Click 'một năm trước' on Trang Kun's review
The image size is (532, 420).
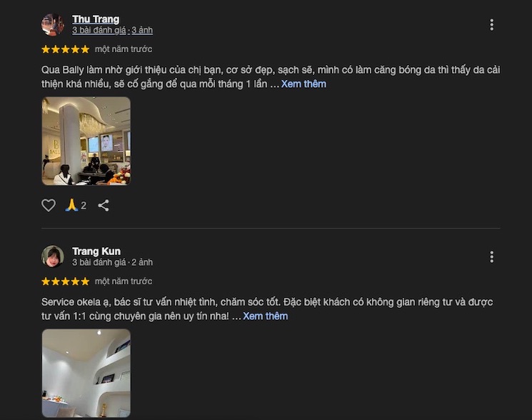click(124, 281)
